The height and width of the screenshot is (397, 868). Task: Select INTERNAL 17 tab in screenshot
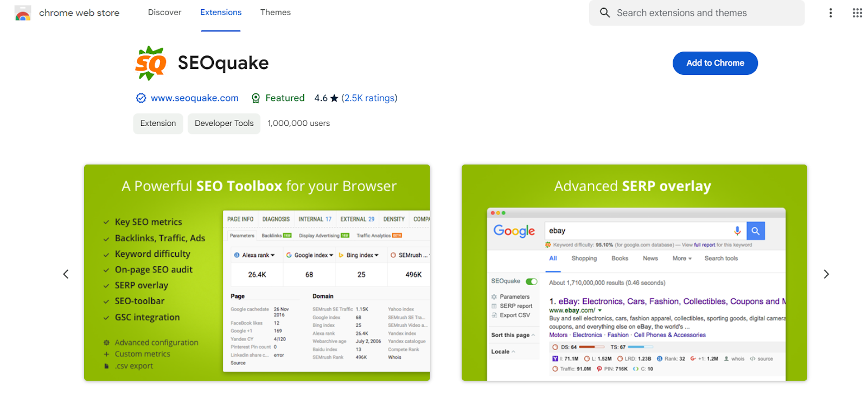pos(315,219)
